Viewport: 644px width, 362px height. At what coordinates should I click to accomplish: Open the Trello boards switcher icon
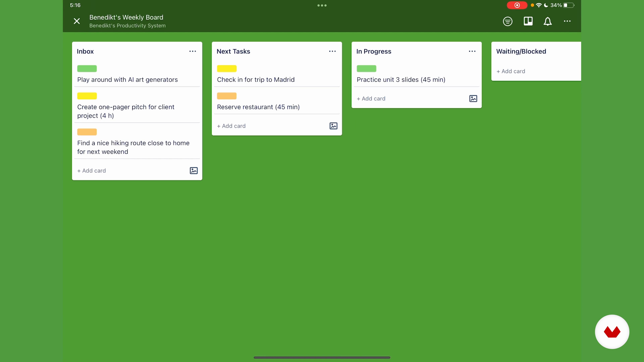point(528,21)
